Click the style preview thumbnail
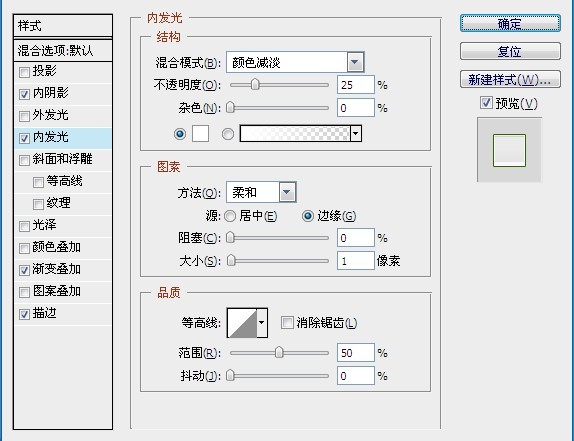 [x=509, y=150]
